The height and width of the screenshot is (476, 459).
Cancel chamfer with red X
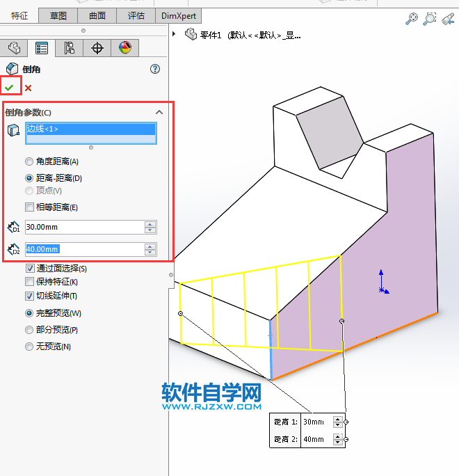(x=29, y=88)
